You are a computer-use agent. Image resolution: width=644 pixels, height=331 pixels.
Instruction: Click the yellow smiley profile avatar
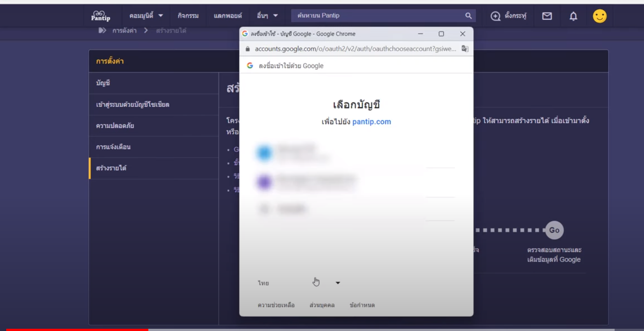tap(600, 16)
